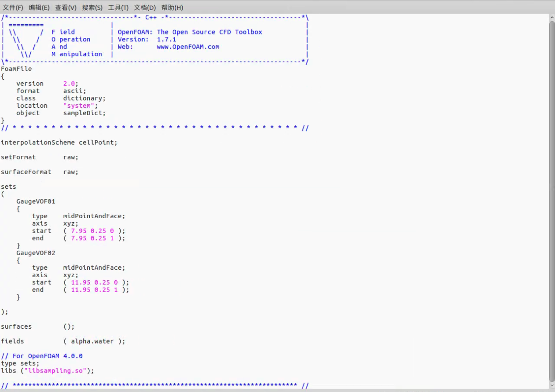This screenshot has height=392, width=555.
Task: Click end coordinates 11.95 0.25 1
Action: tap(94, 289)
